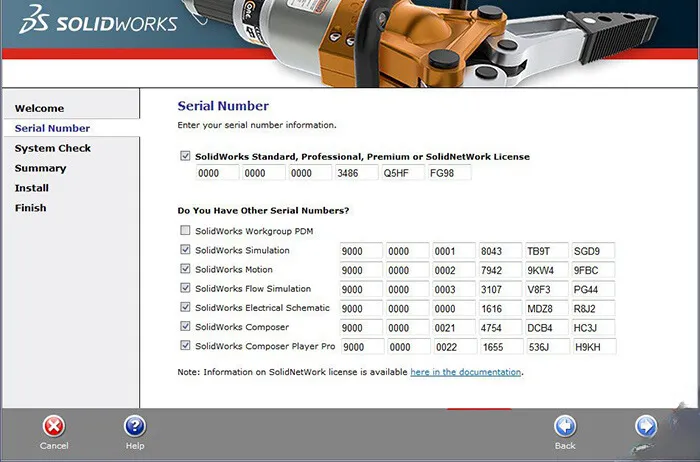Click Motion serial field 9FBC

[593, 270]
